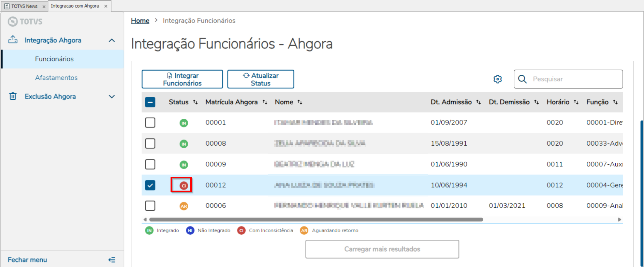Click the Integrado legend icon
This screenshot has height=267, width=644.
[149, 231]
